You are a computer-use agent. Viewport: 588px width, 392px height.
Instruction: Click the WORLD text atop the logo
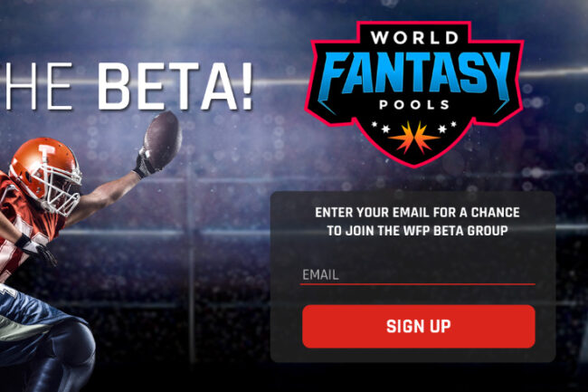414,38
